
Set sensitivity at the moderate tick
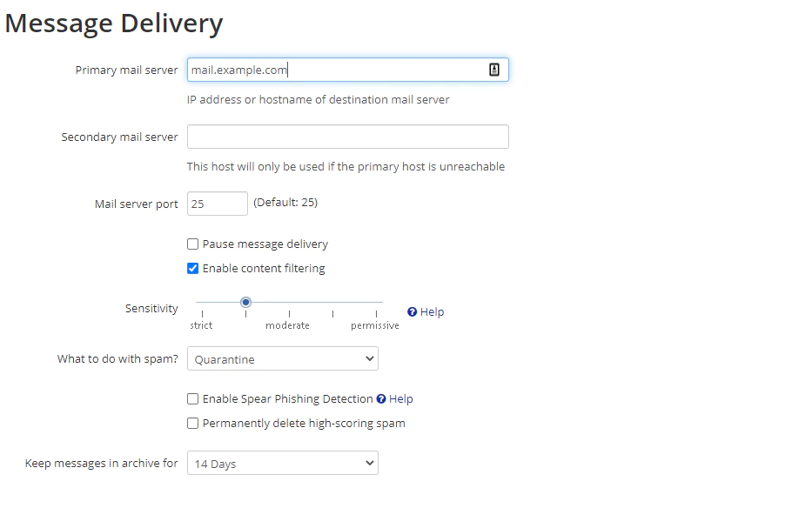click(x=289, y=302)
